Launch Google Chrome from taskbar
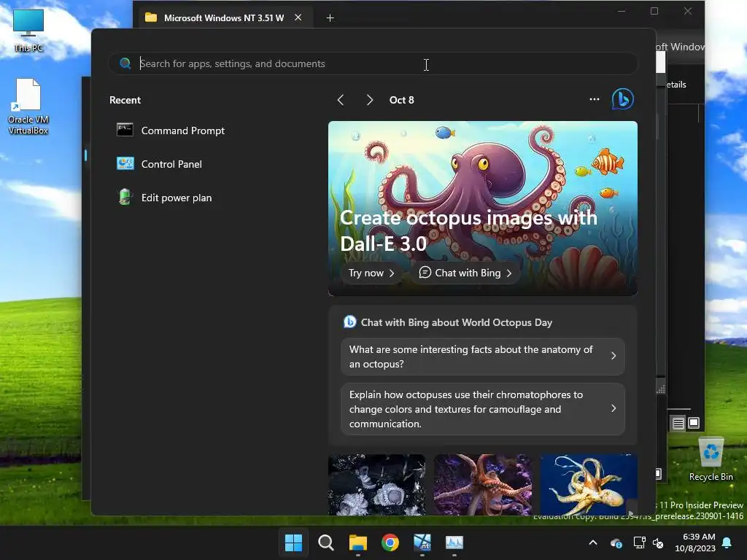747x560 pixels. click(x=390, y=542)
